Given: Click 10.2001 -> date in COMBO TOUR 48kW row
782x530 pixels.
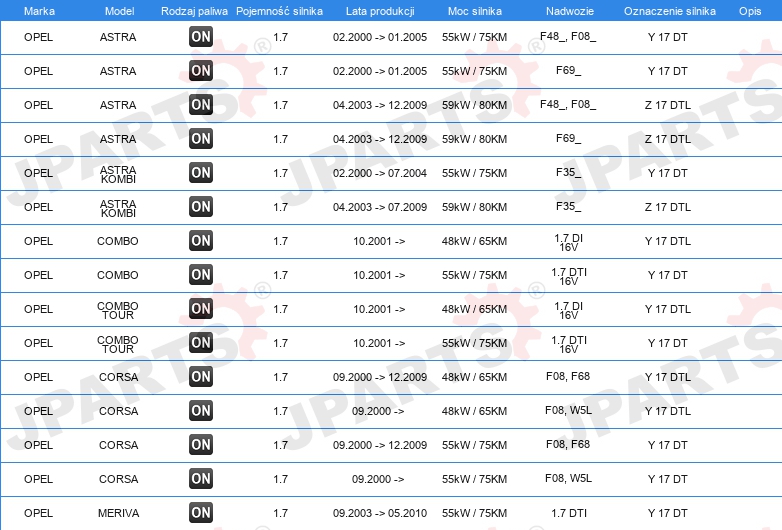Looking at the screenshot, I should [x=379, y=309].
